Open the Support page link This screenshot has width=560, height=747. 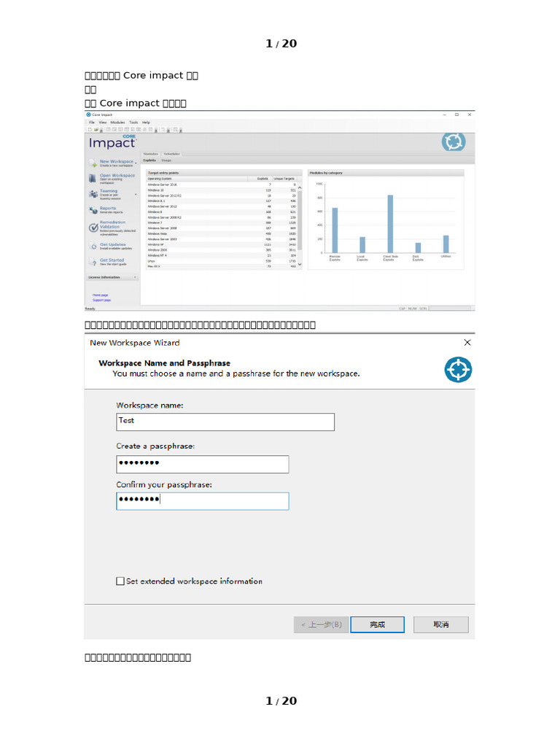pyautogui.click(x=101, y=300)
